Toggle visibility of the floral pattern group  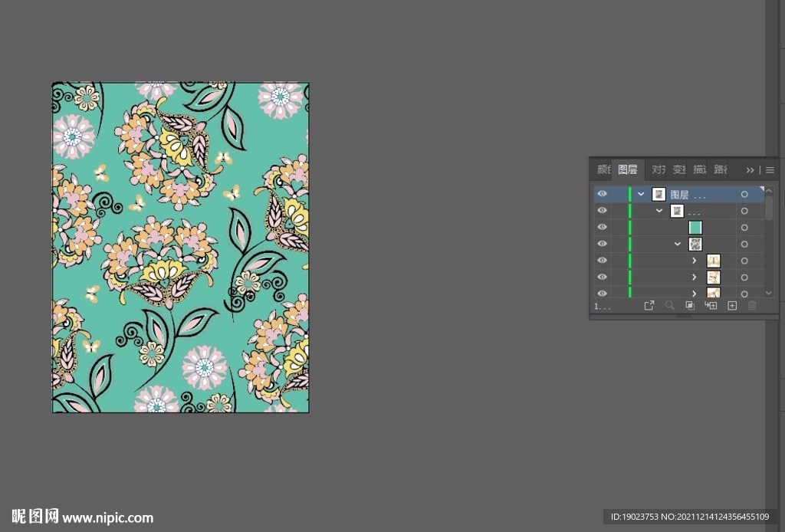603,245
